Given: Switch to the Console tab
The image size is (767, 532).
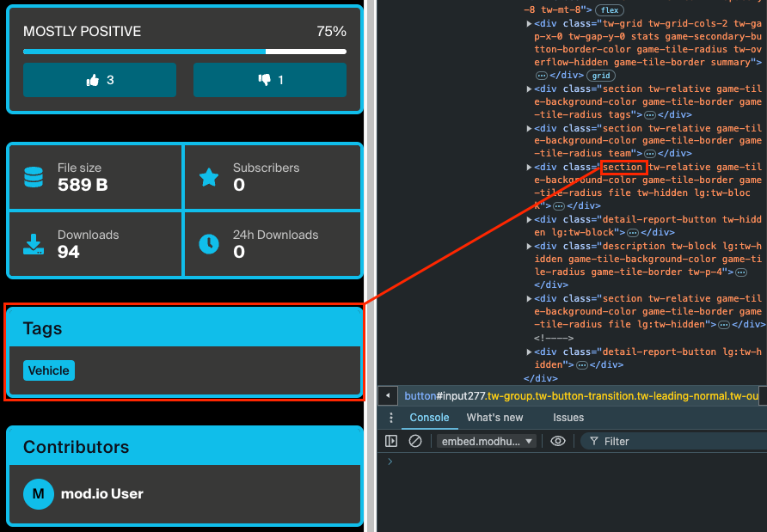Looking at the screenshot, I should (429, 418).
